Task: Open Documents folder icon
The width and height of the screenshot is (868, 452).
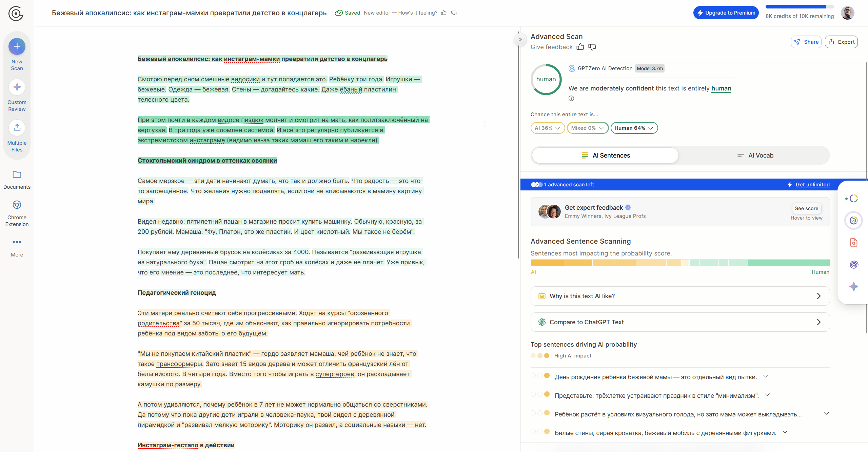Action: [x=17, y=174]
